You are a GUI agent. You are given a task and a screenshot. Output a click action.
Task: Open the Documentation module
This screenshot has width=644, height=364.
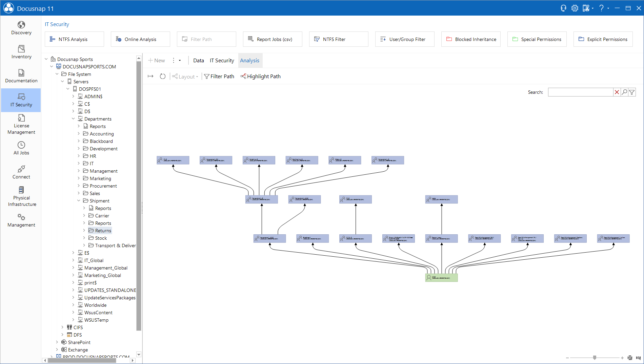pyautogui.click(x=21, y=76)
